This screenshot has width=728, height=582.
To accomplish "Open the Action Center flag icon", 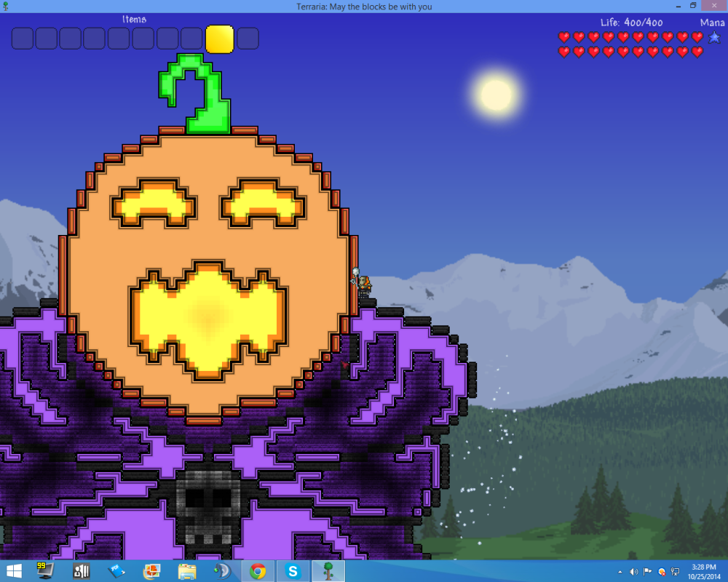I will pyautogui.click(x=648, y=572).
